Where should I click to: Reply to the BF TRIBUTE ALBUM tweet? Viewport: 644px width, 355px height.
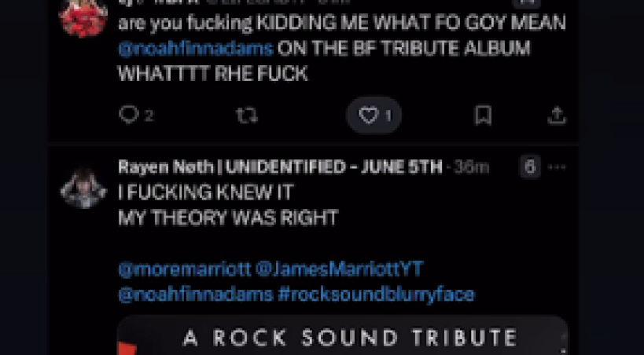tap(128, 115)
